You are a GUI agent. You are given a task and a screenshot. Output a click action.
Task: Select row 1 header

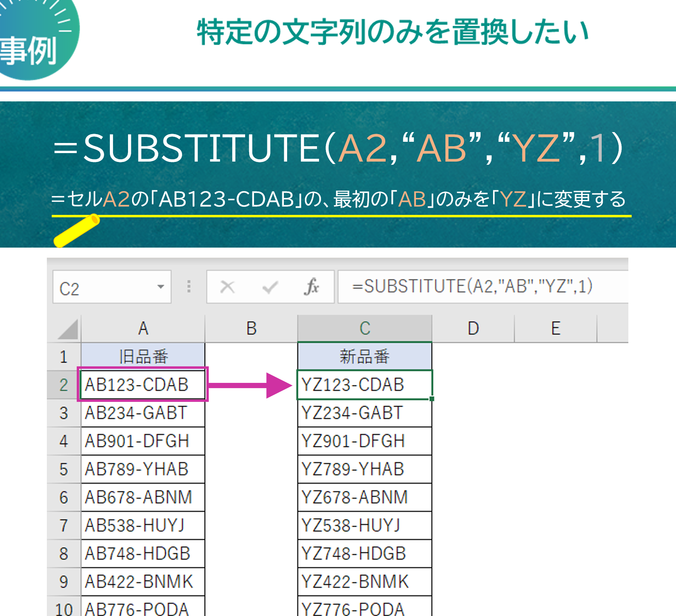[x=64, y=357]
